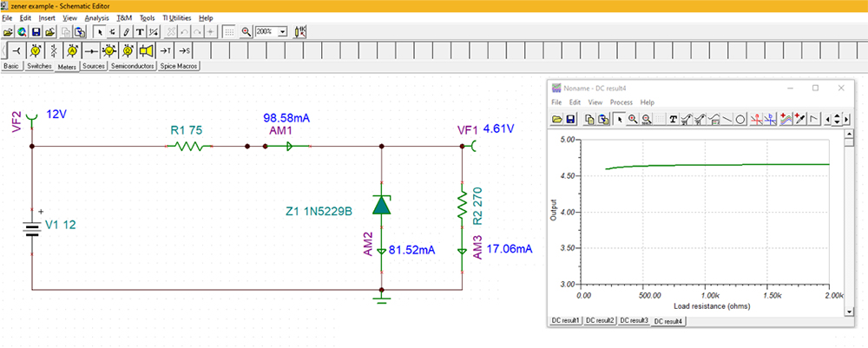868x348 pixels.
Task: Click the Text tool in schematic toolbar
Action: click(140, 31)
